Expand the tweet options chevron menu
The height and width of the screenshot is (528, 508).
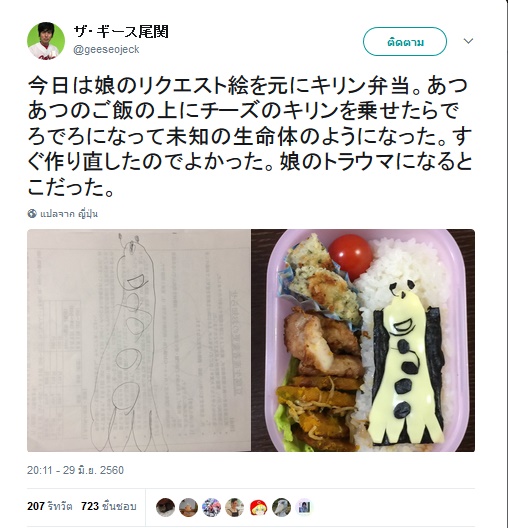[468, 41]
